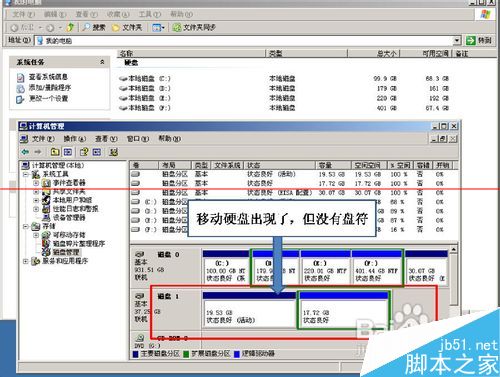500x377 pixels.
Task: Click the 主要磁盘分区 legend color swatch
Action: pyautogui.click(x=135, y=354)
